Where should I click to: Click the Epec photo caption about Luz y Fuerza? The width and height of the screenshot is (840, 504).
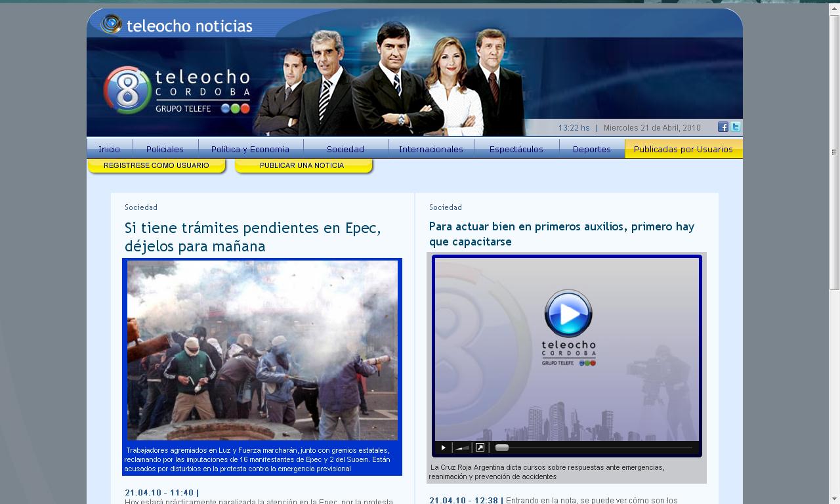pos(257,459)
